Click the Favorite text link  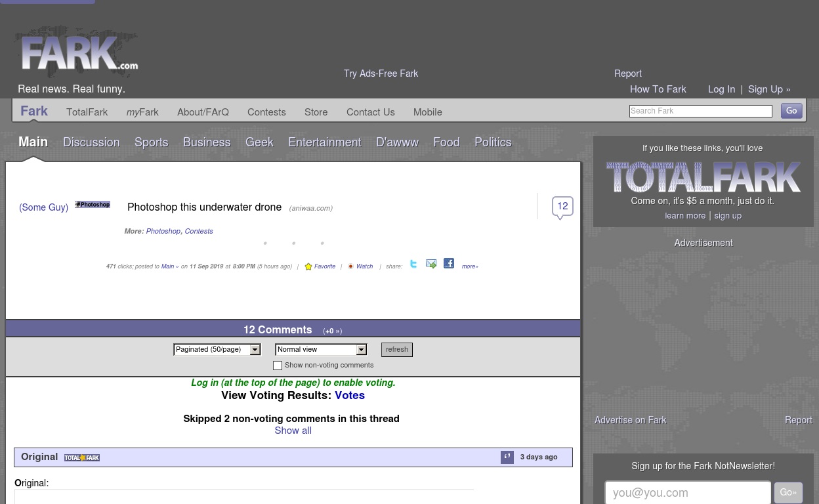pos(325,266)
